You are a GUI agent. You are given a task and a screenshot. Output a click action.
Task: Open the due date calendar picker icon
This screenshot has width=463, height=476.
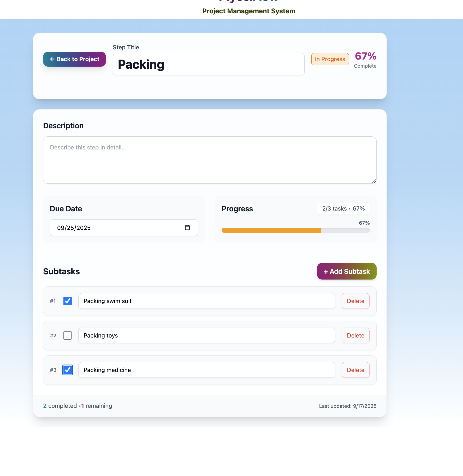187,228
